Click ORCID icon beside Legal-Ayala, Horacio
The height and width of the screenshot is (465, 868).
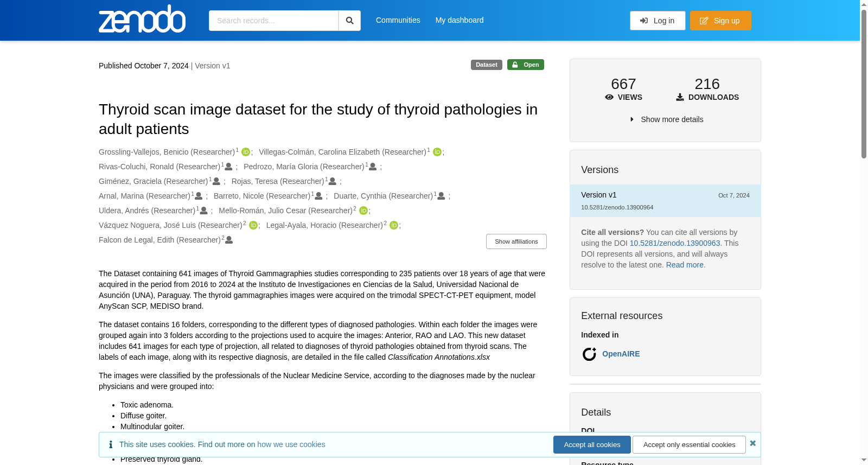coord(394,225)
